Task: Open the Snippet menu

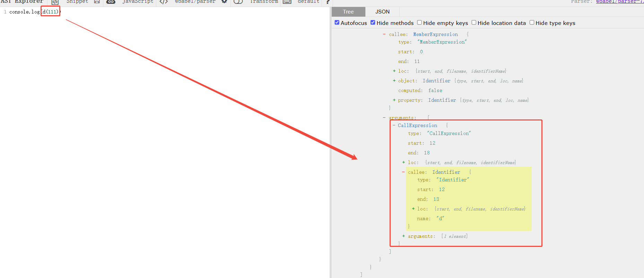Action: pyautogui.click(x=77, y=2)
